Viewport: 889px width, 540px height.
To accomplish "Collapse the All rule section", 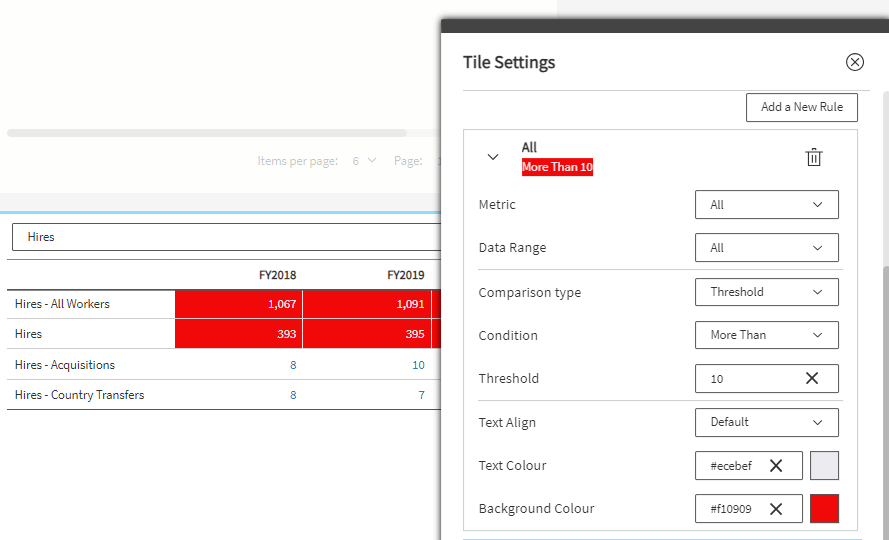I will [x=492, y=157].
